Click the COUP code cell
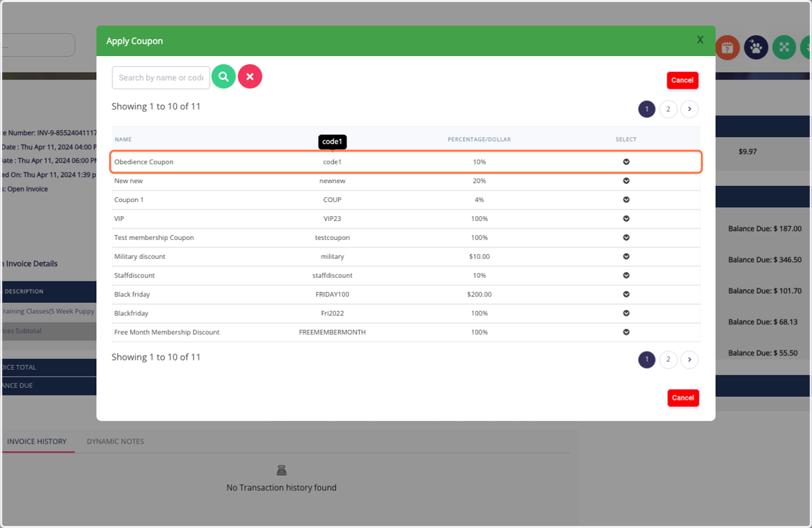This screenshot has height=528, width=812. click(332, 200)
